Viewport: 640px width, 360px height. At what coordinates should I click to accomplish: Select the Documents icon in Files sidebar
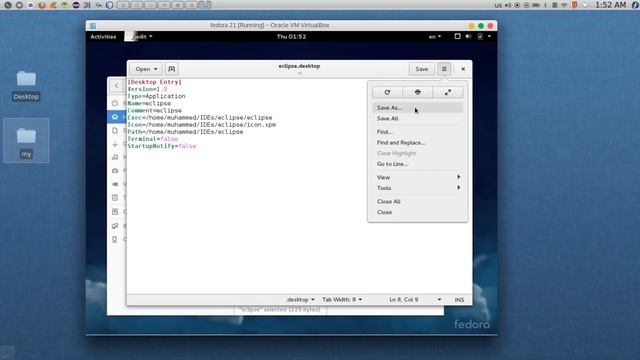pyautogui.click(x=115, y=131)
